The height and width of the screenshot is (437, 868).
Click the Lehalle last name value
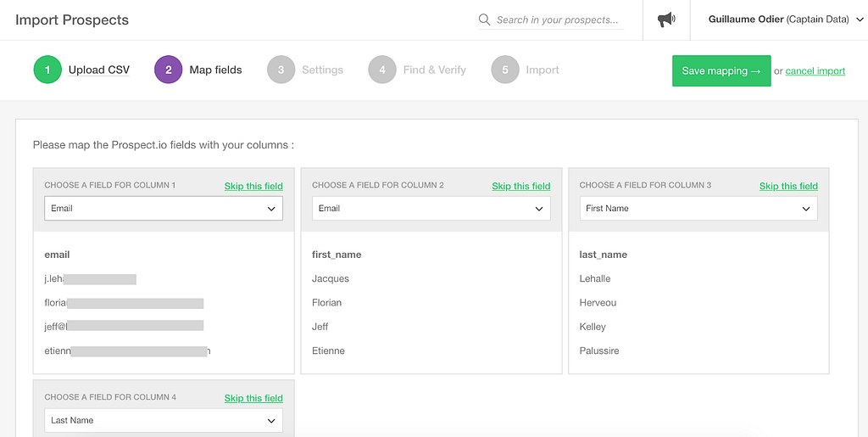point(595,278)
